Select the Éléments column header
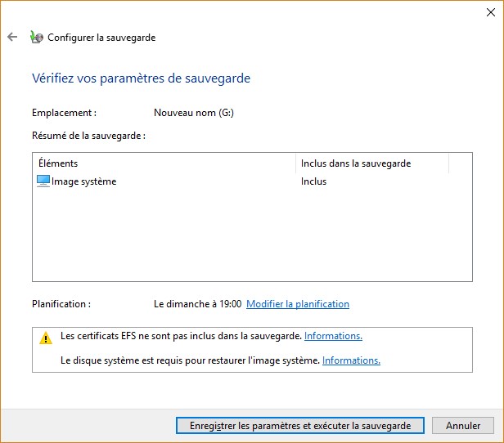The width and height of the screenshot is (504, 443). tap(164, 163)
